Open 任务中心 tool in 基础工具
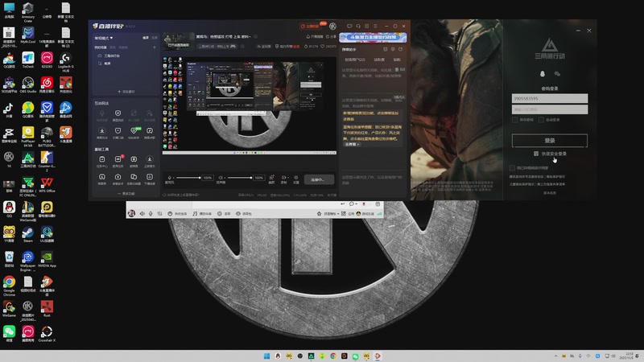The height and width of the screenshot is (362, 644). 102,161
